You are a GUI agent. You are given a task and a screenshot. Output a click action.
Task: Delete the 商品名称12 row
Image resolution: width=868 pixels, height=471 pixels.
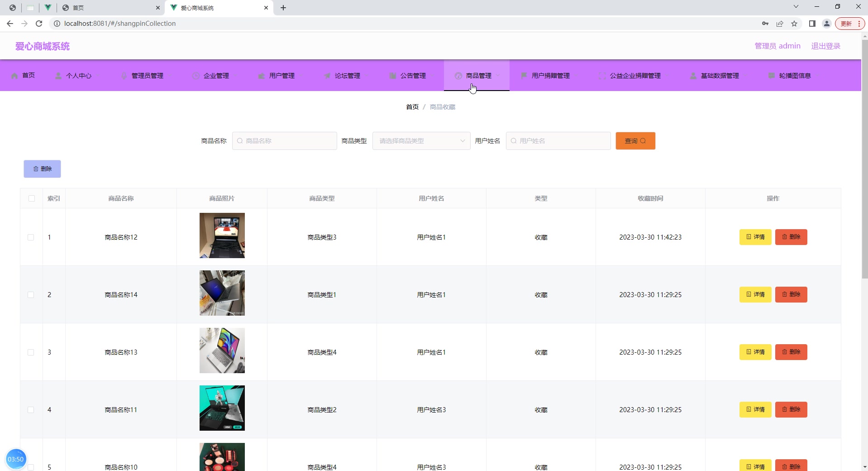pos(791,237)
